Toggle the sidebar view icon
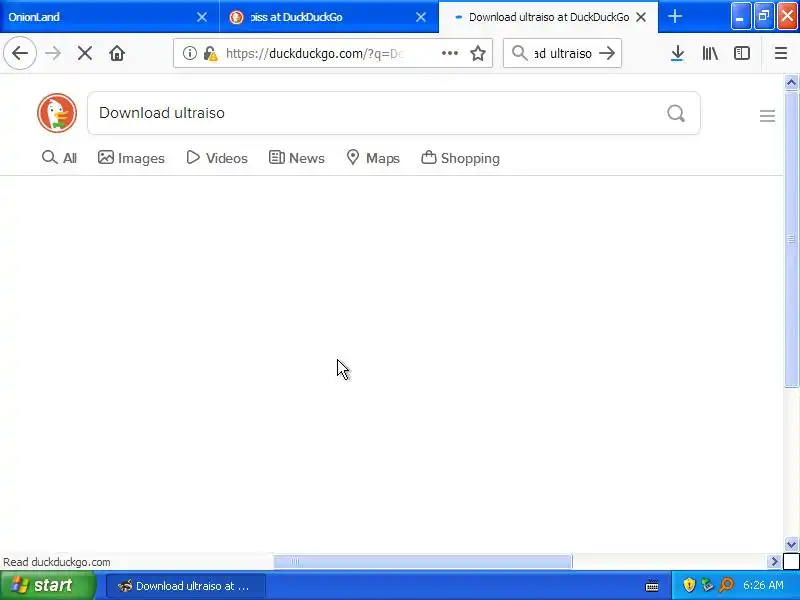 pos(741,53)
